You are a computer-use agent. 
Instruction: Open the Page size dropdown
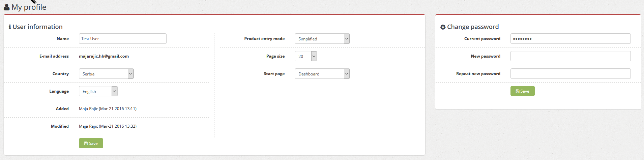[306, 56]
